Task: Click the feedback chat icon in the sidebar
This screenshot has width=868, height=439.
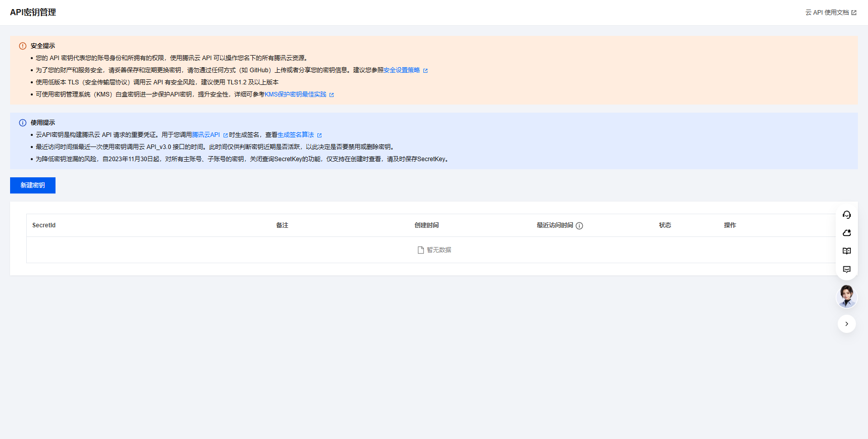Action: [x=847, y=269]
